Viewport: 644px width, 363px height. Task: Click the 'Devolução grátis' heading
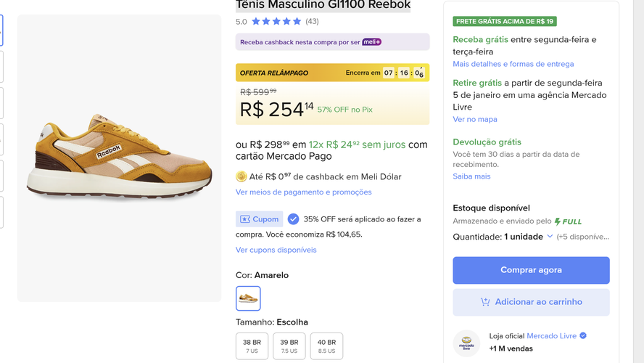(487, 142)
